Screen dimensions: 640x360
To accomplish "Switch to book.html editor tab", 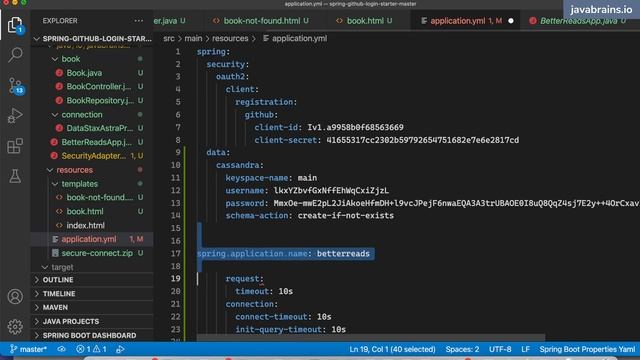I will (x=364, y=21).
